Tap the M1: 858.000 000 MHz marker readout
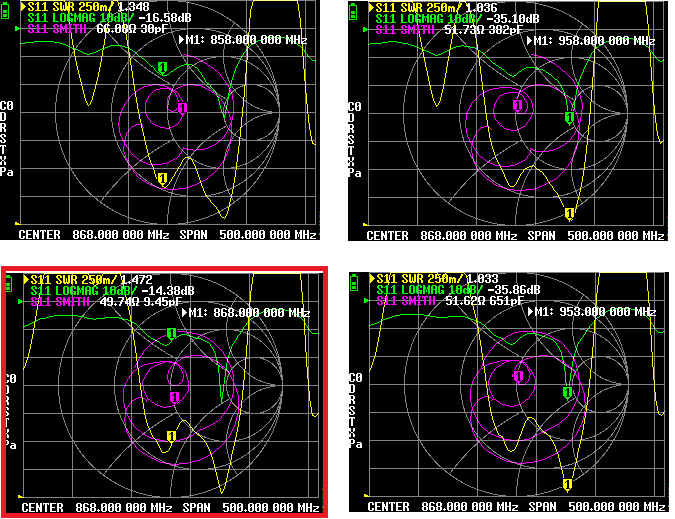The height and width of the screenshot is (519, 675). [x=243, y=40]
